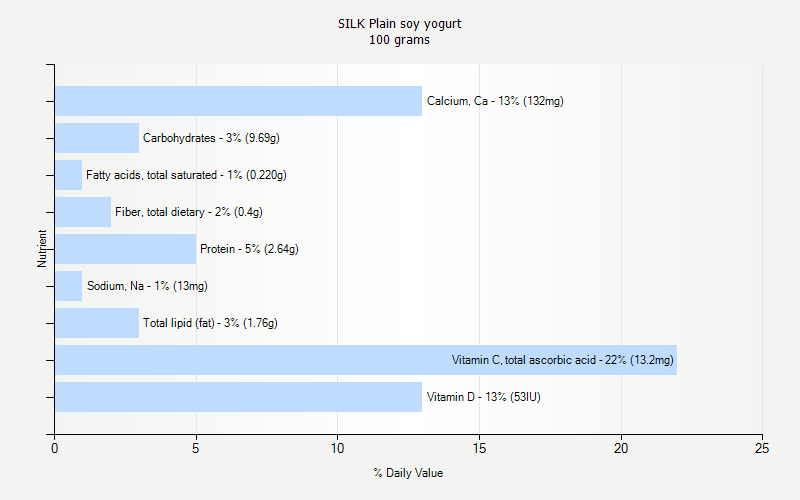Click the Sodium, Na 1% bar
Screen dimensions: 800x500
point(68,286)
